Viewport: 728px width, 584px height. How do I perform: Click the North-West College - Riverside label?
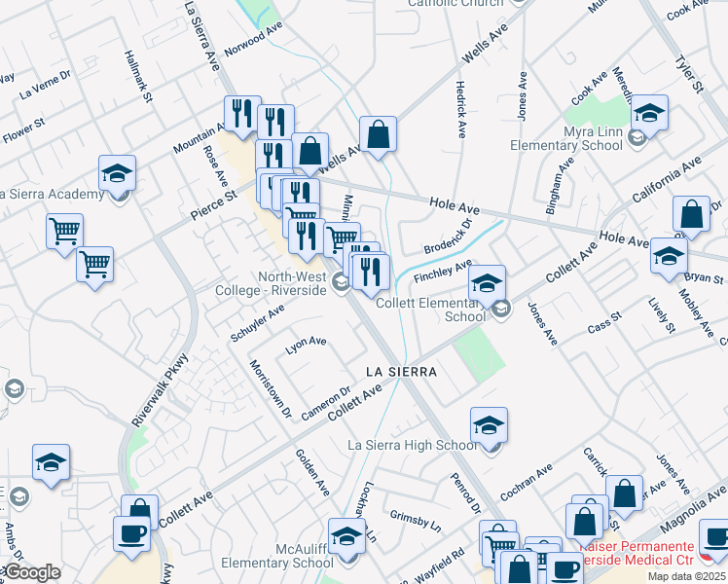[x=271, y=283]
